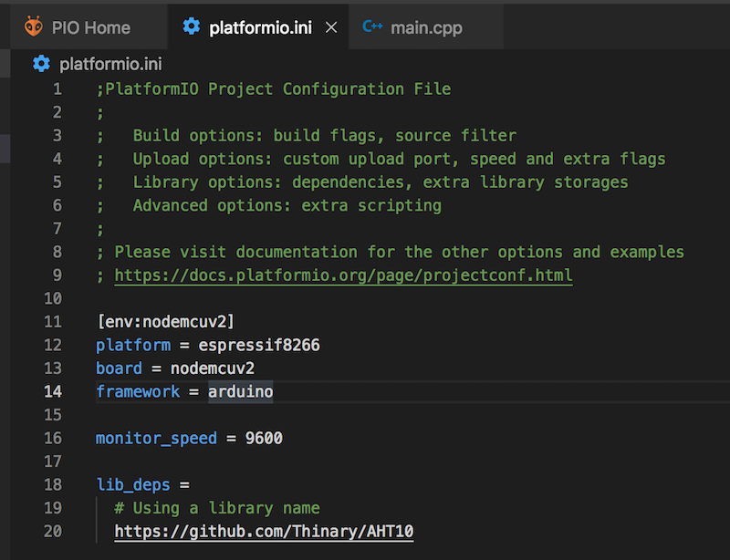Click line number 14 in the gutter

(53, 391)
